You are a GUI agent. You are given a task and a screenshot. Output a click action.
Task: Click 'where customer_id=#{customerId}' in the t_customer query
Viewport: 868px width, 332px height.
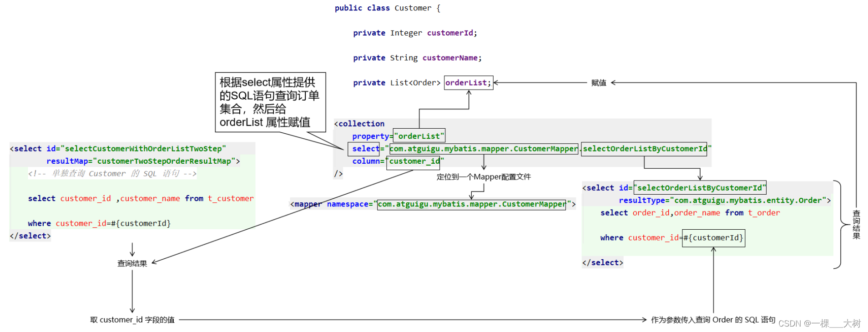[99, 223]
